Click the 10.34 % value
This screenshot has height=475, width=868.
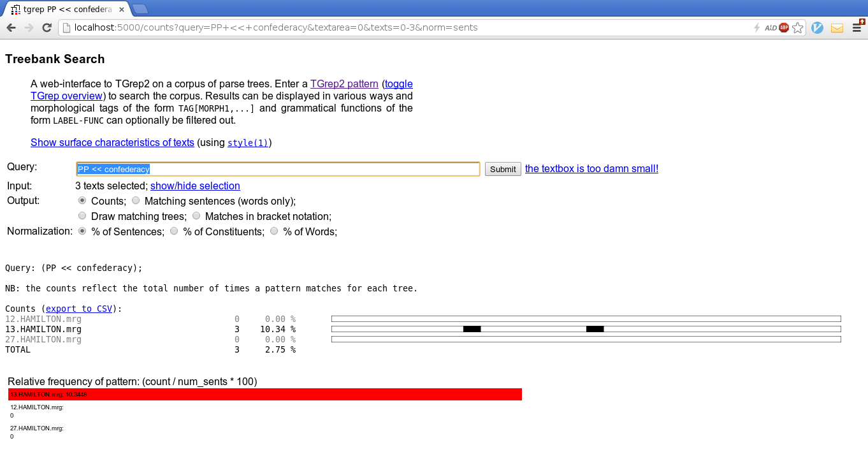(278, 329)
